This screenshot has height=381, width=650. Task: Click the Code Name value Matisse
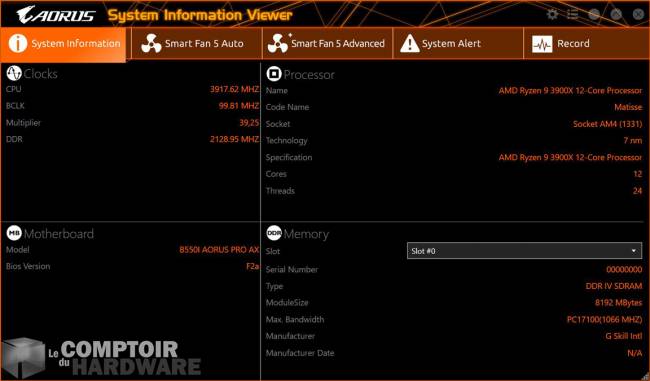coord(628,107)
